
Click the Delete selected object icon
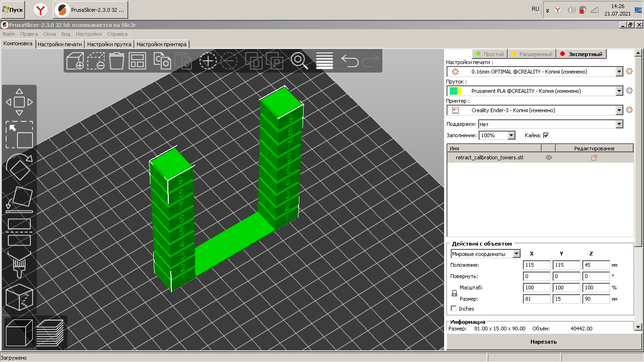click(96, 61)
